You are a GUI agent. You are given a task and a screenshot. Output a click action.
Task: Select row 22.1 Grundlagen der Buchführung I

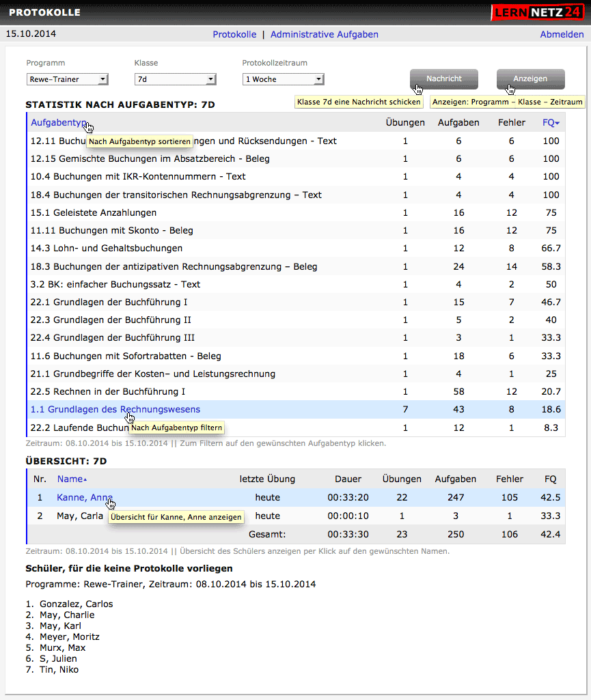click(296, 303)
